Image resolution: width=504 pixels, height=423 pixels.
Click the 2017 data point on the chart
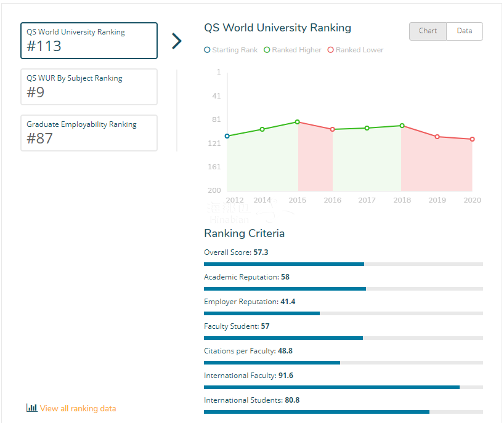pyautogui.click(x=367, y=128)
